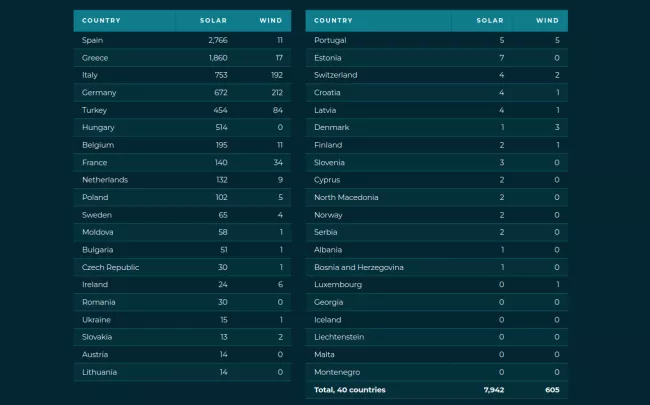The width and height of the screenshot is (650, 405).
Task: Click the Greece row label
Action: coord(95,58)
